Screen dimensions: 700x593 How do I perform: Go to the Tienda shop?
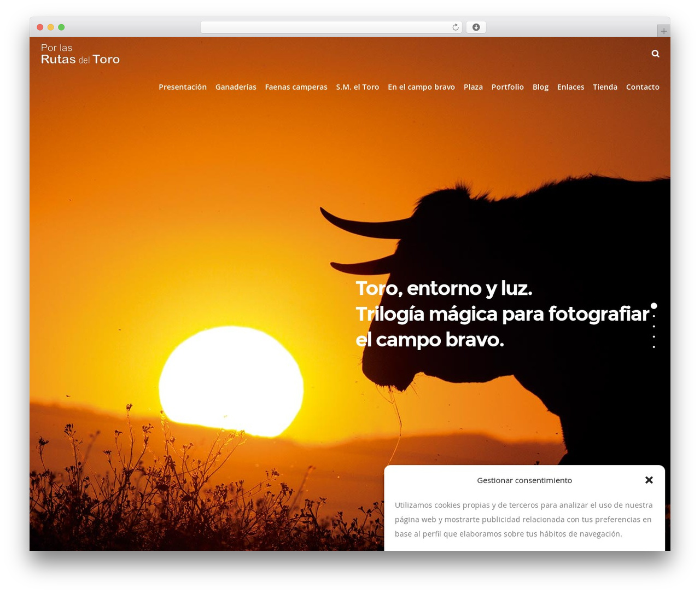[605, 87]
